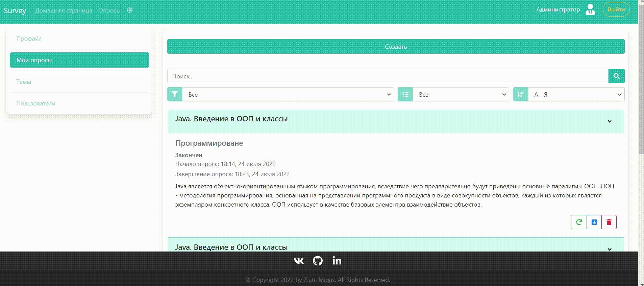
Task: Open the VK social link in footer
Action: [299, 261]
